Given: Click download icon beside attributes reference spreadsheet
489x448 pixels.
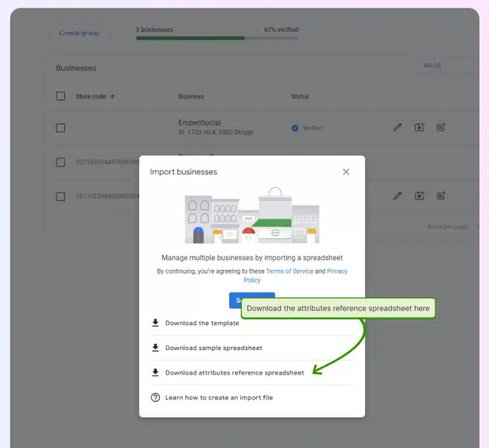Looking at the screenshot, I should point(155,372).
